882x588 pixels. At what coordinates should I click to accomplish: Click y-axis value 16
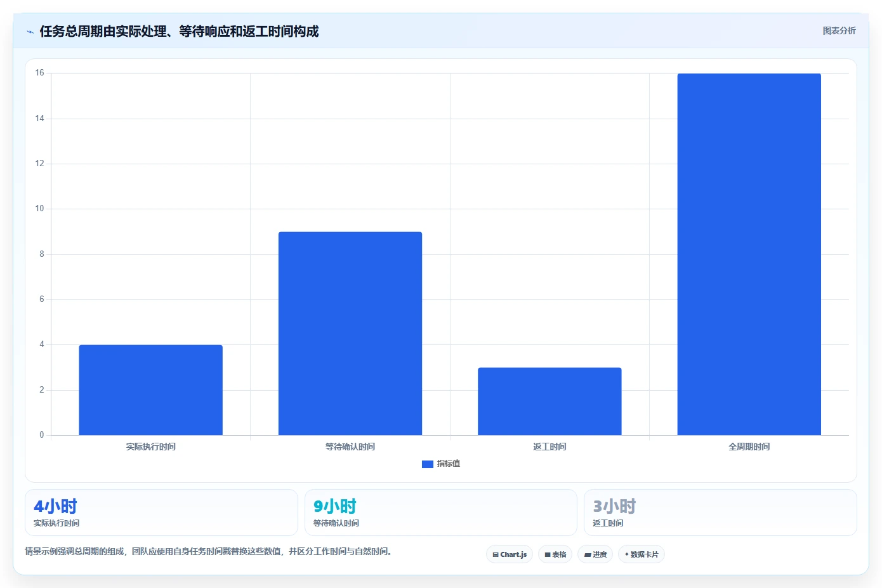click(40, 73)
